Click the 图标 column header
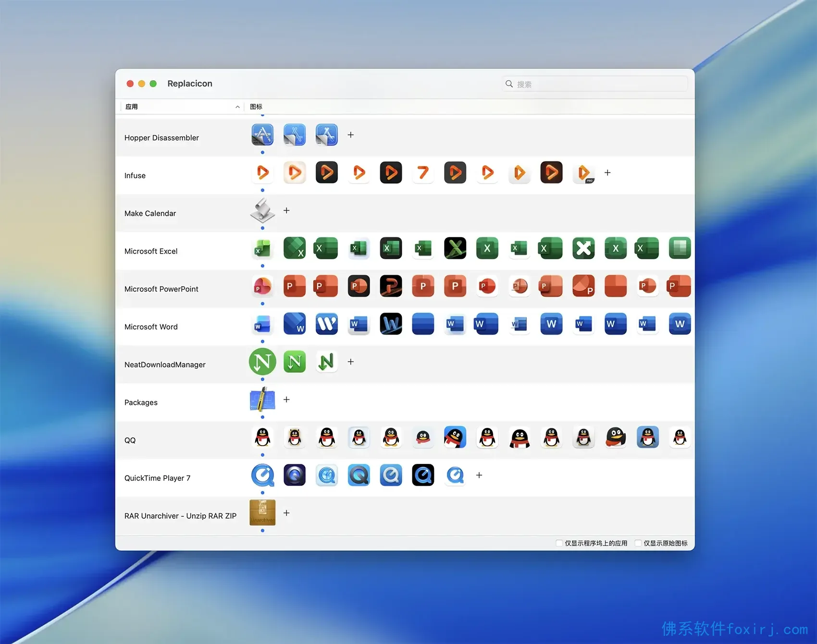Viewport: 817px width, 644px height. pyautogui.click(x=256, y=107)
